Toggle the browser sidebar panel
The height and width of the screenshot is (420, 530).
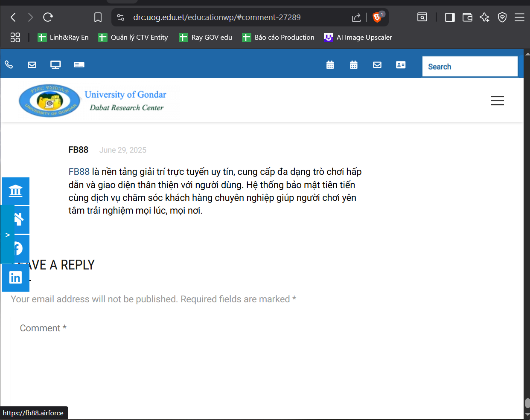450,17
